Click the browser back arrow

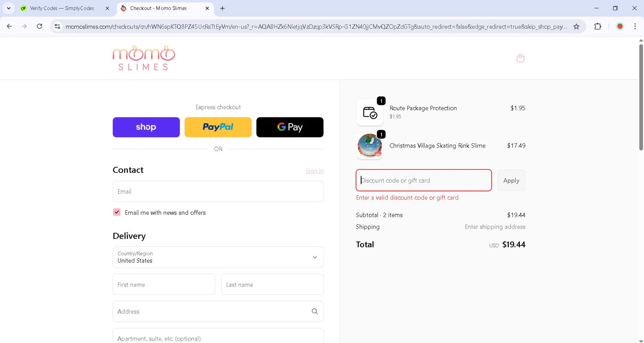click(x=9, y=27)
